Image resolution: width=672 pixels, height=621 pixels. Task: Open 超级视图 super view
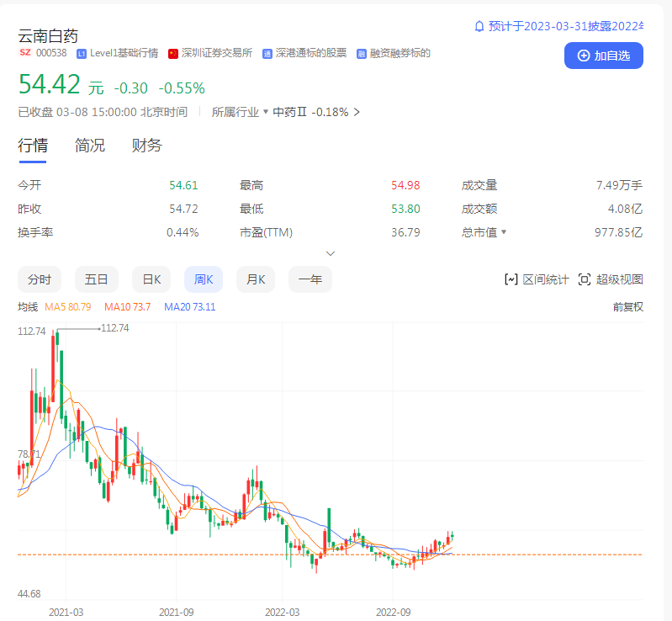(x=611, y=279)
